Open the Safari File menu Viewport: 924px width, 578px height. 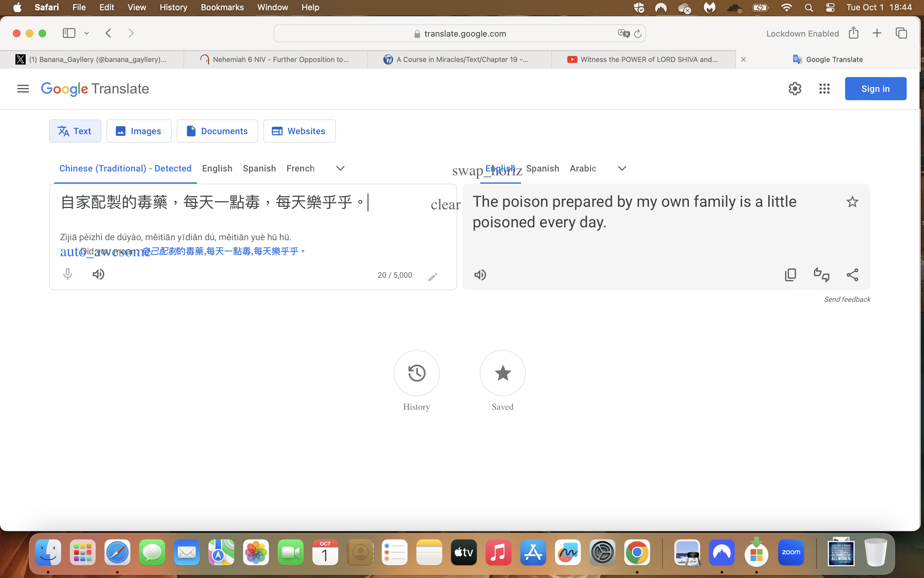click(79, 7)
